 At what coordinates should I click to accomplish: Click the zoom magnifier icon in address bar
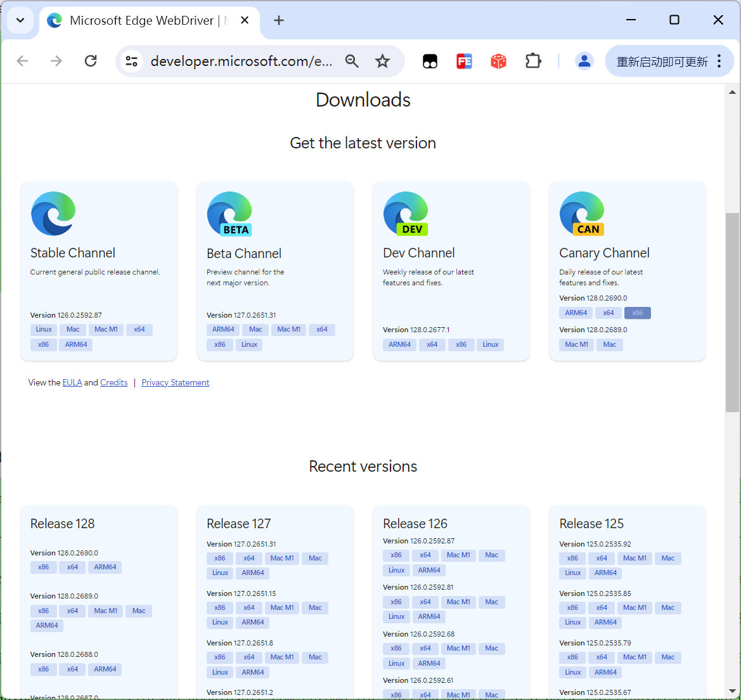[352, 61]
